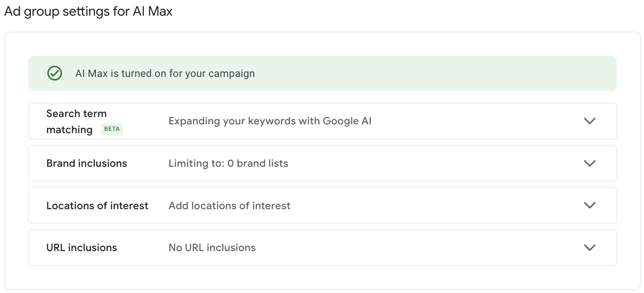Expand the URL inclusions chevron arrow

590,248
